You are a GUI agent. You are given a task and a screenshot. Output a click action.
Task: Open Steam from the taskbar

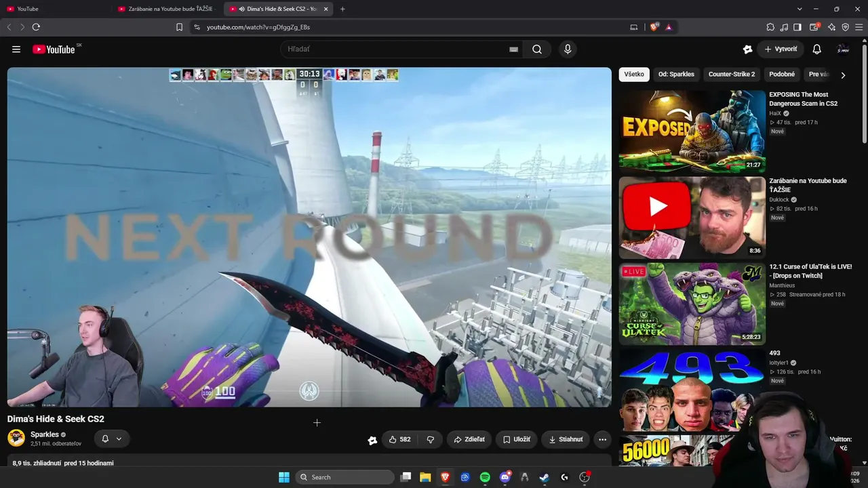(544, 477)
